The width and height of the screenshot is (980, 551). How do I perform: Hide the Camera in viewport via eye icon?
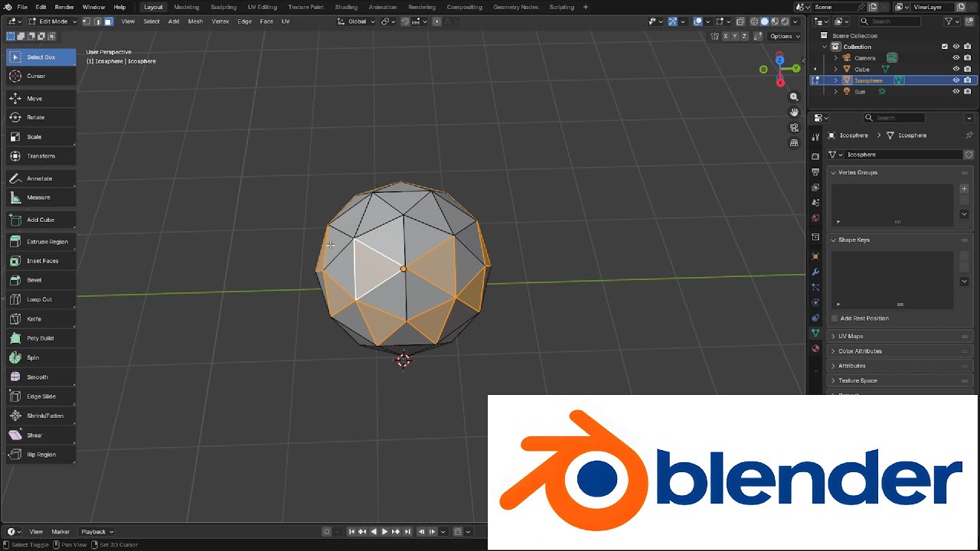coord(955,57)
